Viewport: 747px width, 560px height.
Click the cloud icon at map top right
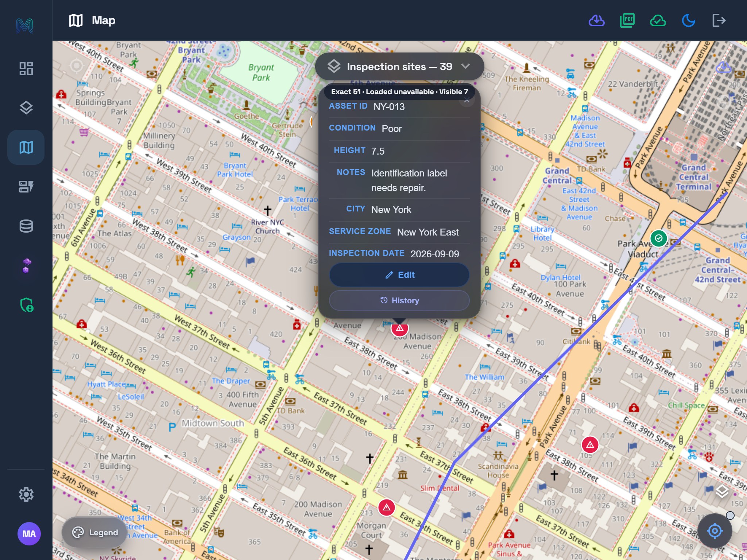(x=724, y=68)
